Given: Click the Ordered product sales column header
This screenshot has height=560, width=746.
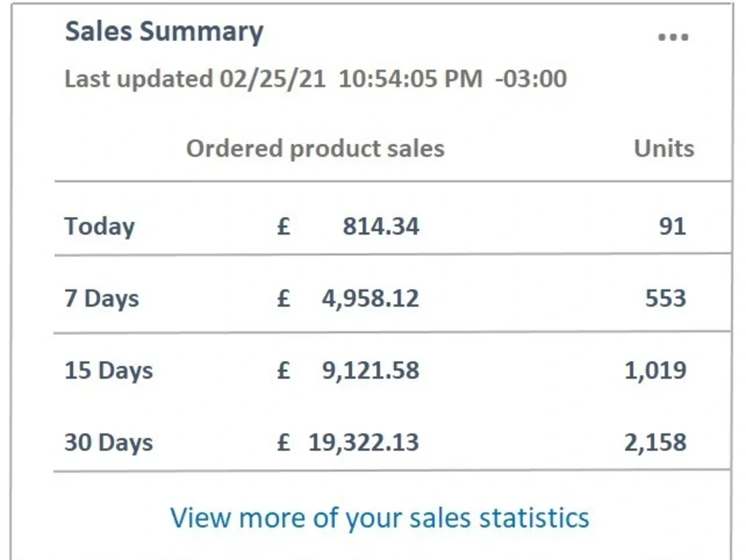Looking at the screenshot, I should coord(315,148).
